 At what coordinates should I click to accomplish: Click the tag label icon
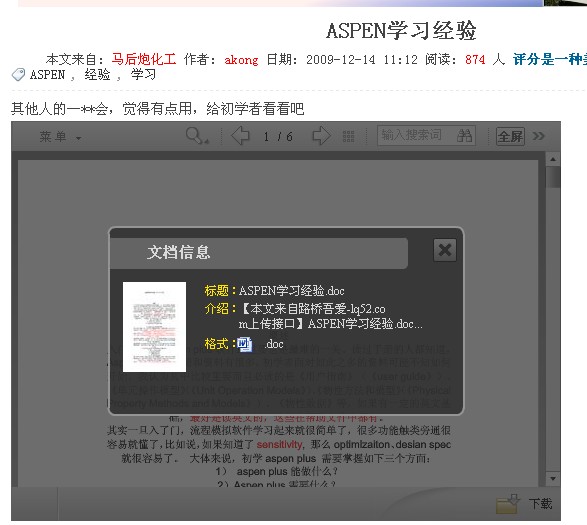[x=18, y=75]
